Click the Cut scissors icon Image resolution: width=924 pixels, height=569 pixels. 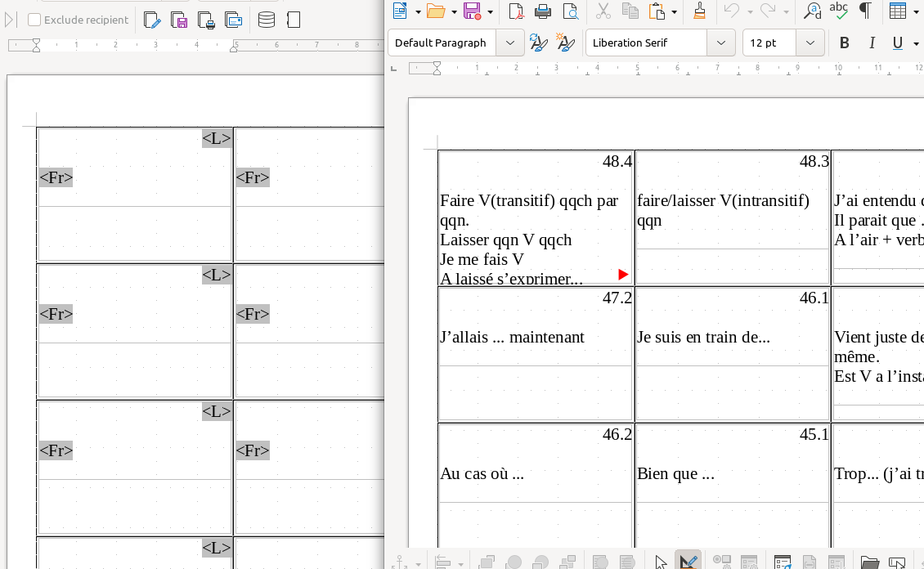603,11
